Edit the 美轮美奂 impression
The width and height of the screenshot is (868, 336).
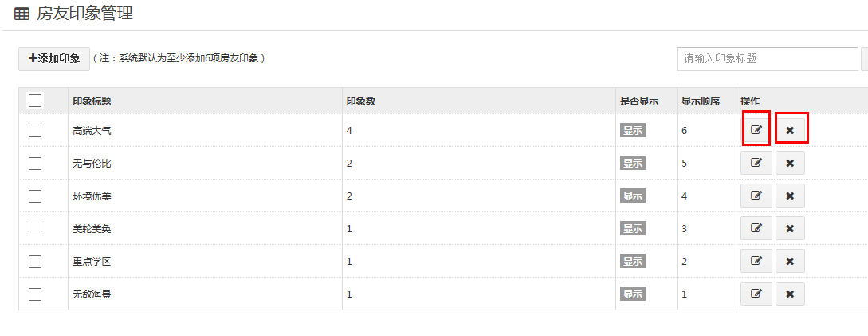coord(756,228)
